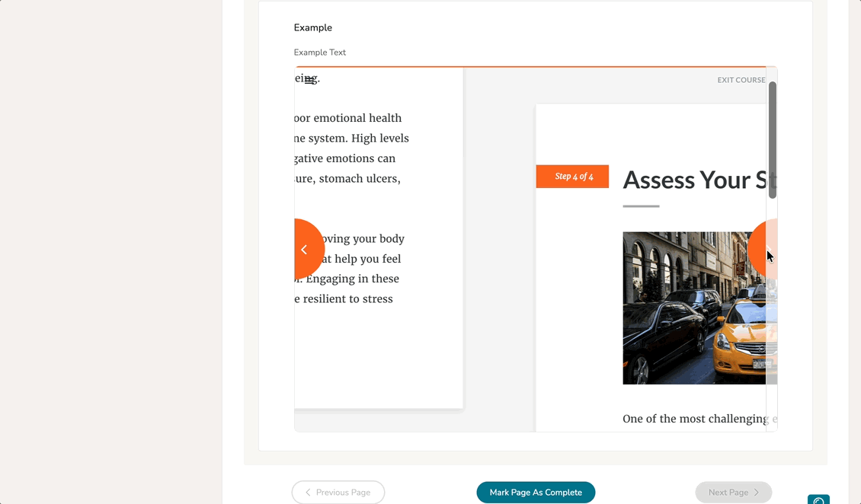Click the Example section heading

pyautogui.click(x=313, y=28)
